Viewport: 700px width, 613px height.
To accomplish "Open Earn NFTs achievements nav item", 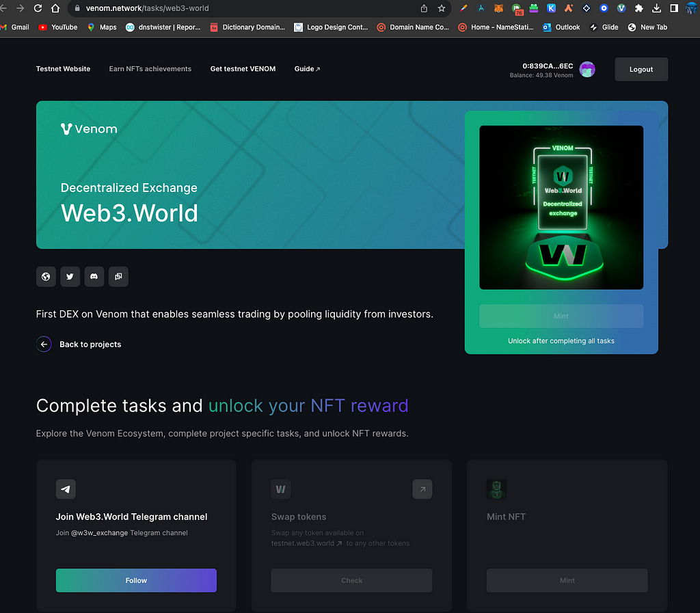I will [x=150, y=69].
